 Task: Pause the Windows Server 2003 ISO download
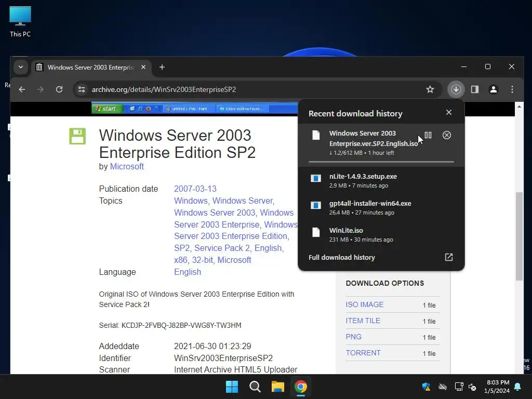tap(428, 135)
